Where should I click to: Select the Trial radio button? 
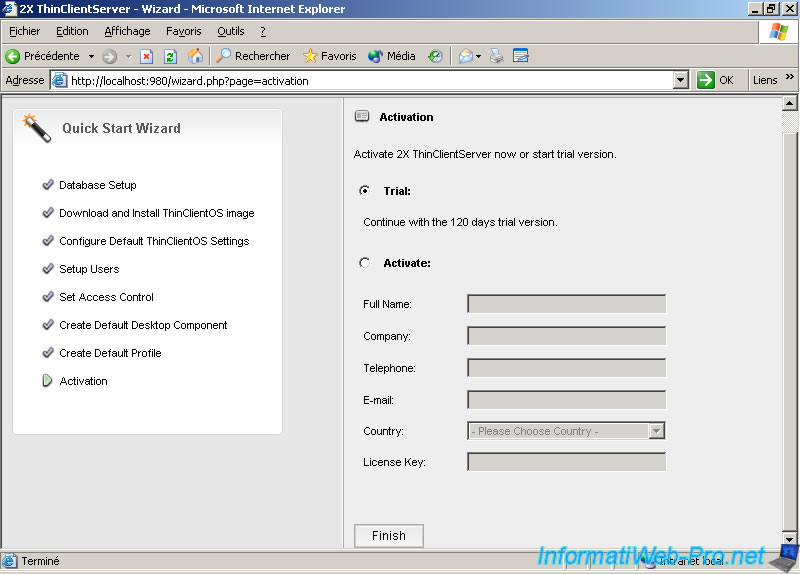click(x=364, y=191)
